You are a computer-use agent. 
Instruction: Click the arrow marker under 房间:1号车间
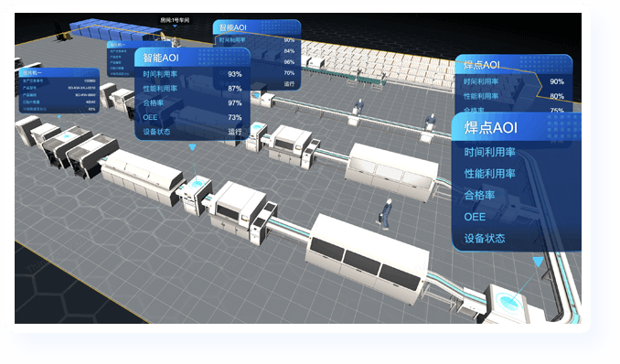tap(175, 27)
